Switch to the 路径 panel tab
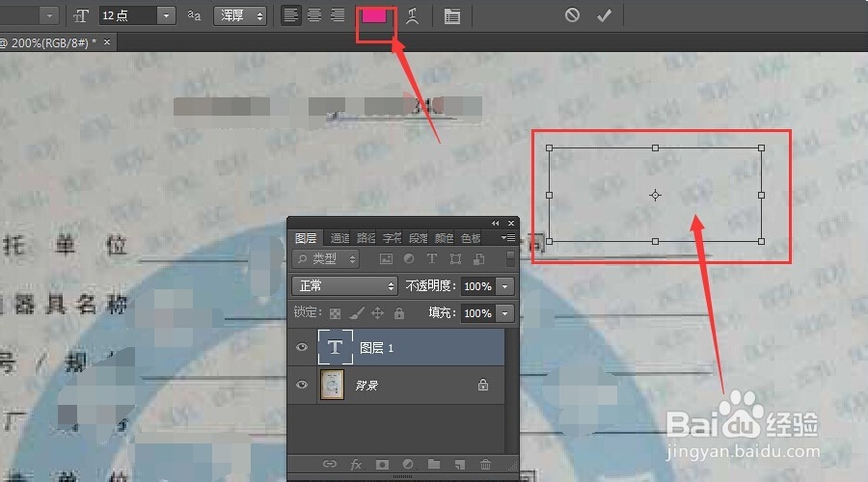The height and width of the screenshot is (482, 868). point(366,238)
